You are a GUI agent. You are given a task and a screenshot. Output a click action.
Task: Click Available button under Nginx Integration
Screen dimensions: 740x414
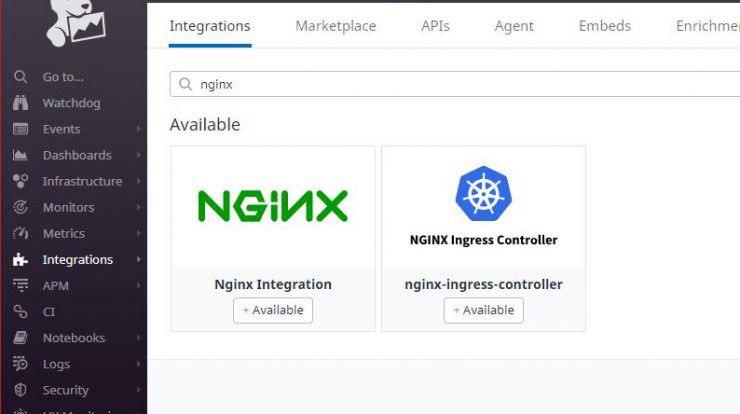[273, 310]
